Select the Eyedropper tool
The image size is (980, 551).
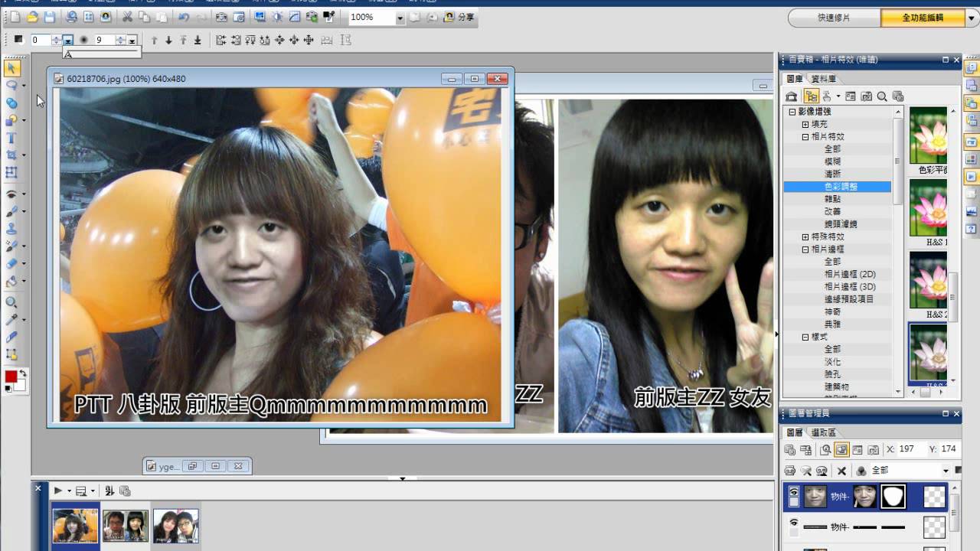click(11, 320)
